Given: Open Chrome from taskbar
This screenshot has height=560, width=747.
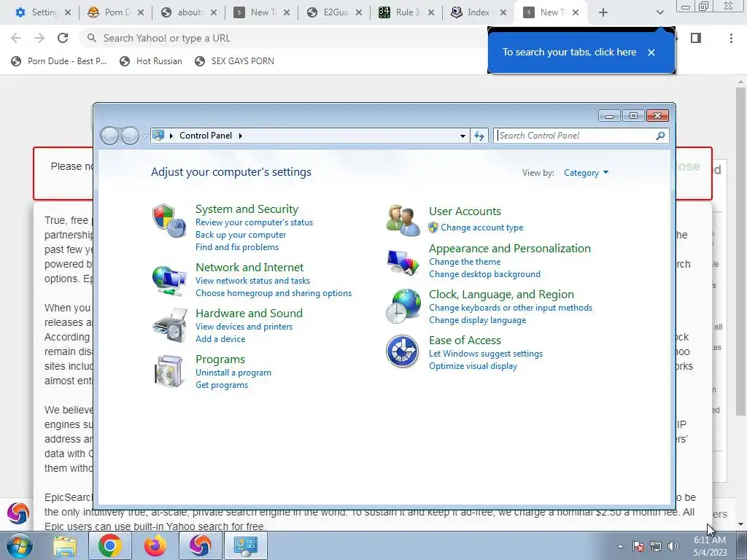Looking at the screenshot, I should click(x=110, y=545).
